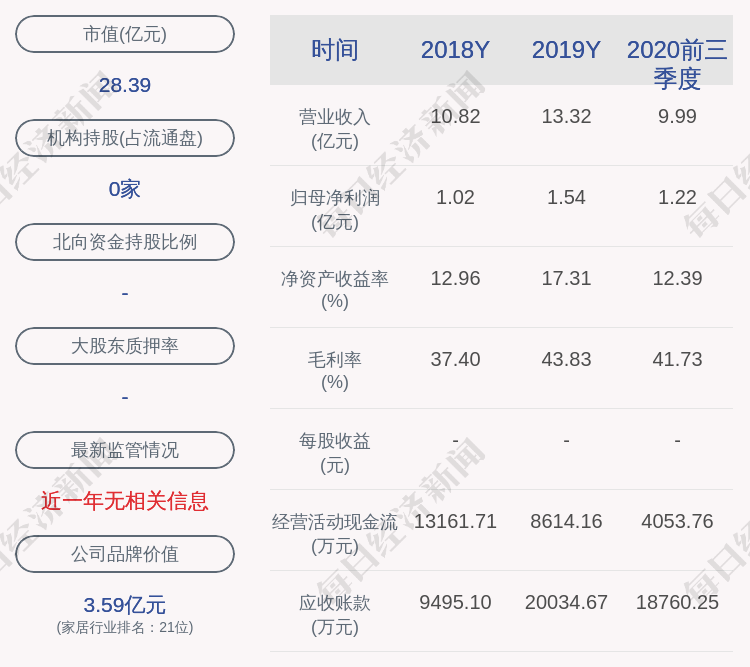Select ROE value 17.31
Viewport: 750px width, 667px height.
coord(566,278)
